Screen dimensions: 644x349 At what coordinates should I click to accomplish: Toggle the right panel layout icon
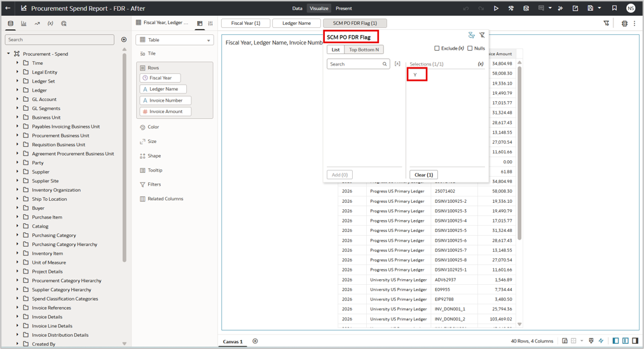pyautogui.click(x=635, y=341)
